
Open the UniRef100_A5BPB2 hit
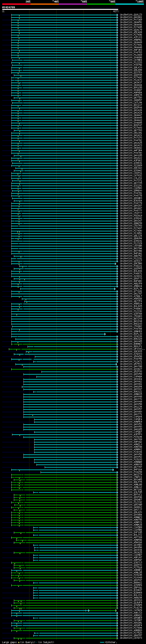coord(131,40)
